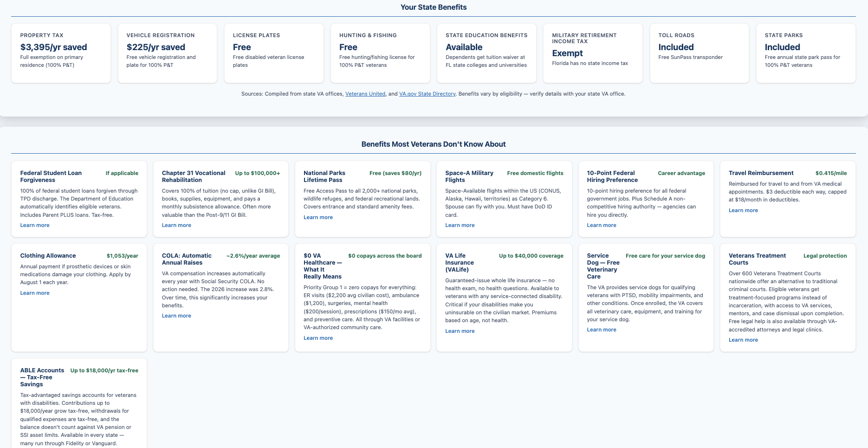The height and width of the screenshot is (448, 868).
Task: Click the 'Career advantage' tag
Action: [681, 173]
